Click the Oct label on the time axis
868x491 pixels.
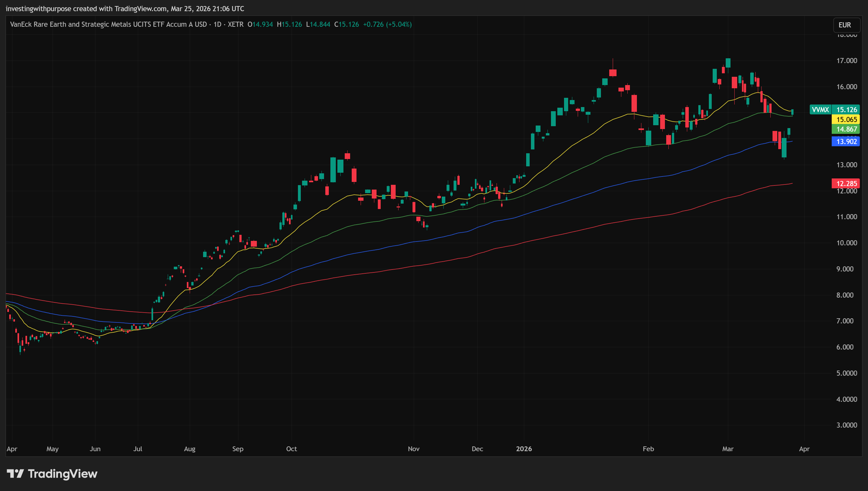coord(292,449)
